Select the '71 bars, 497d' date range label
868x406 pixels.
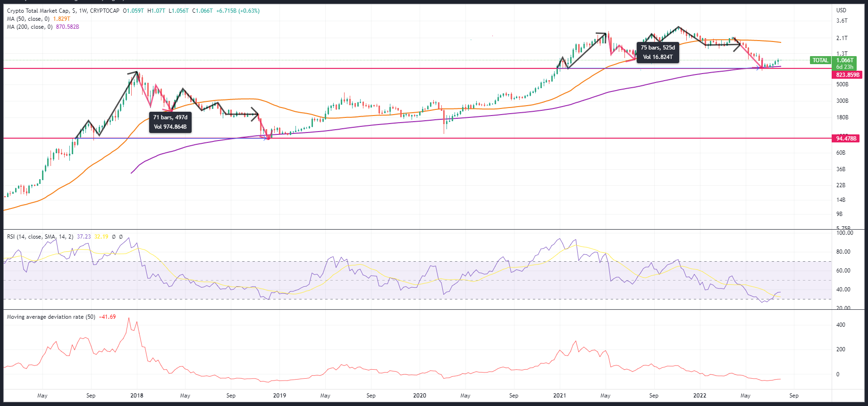(170, 117)
